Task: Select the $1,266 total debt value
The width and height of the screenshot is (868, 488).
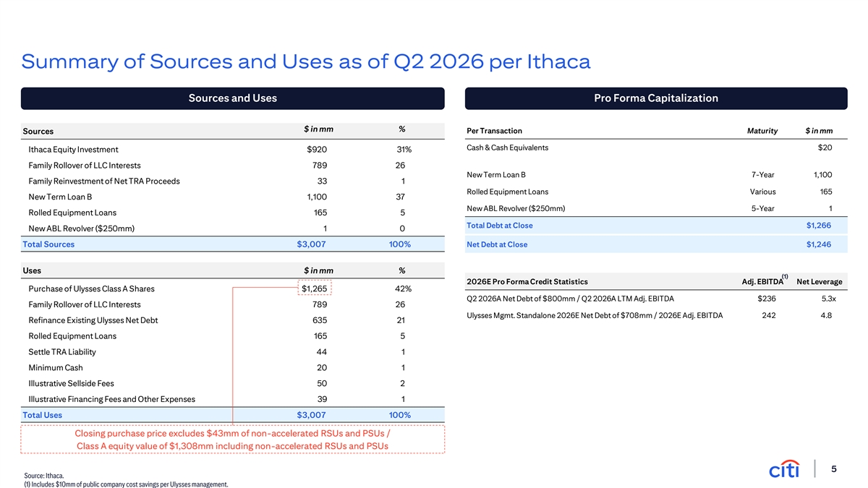Action: (x=819, y=226)
